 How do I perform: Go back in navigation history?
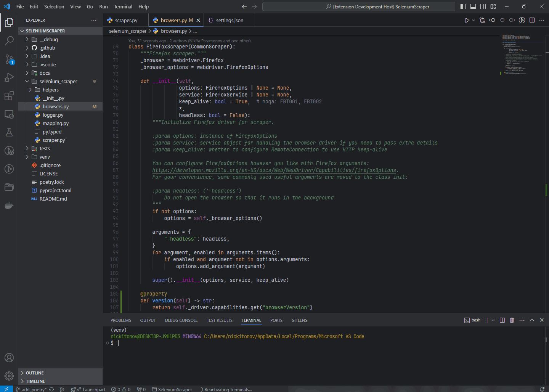[244, 6]
